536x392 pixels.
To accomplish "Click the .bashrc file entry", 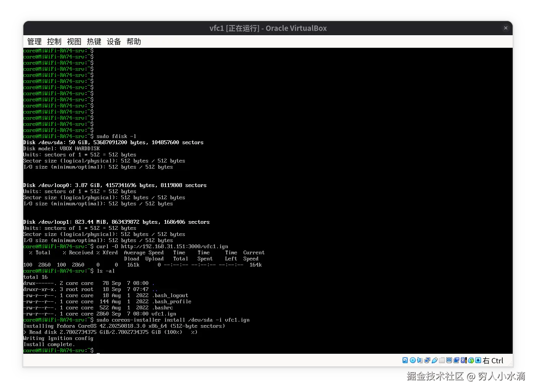I will click(98, 307).
